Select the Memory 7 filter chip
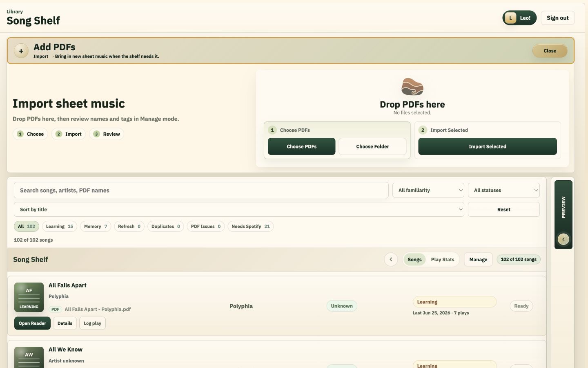Screen dimensions: 588x368 (96, 227)
